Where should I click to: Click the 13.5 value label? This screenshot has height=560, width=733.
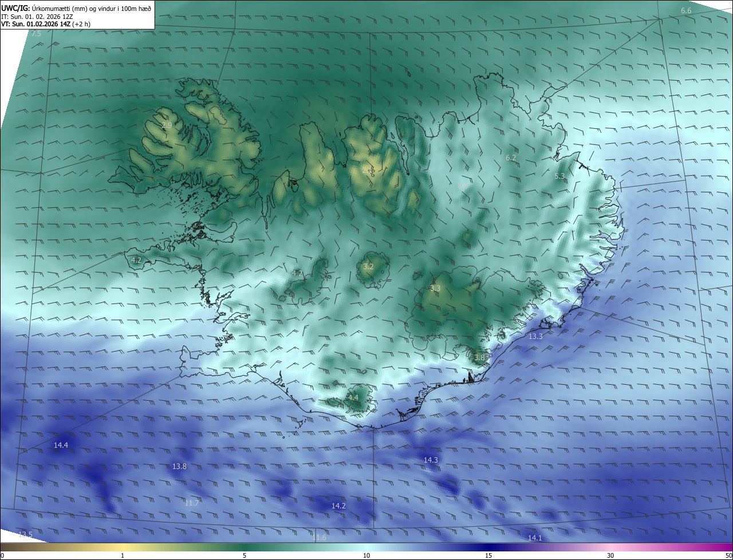click(25, 534)
